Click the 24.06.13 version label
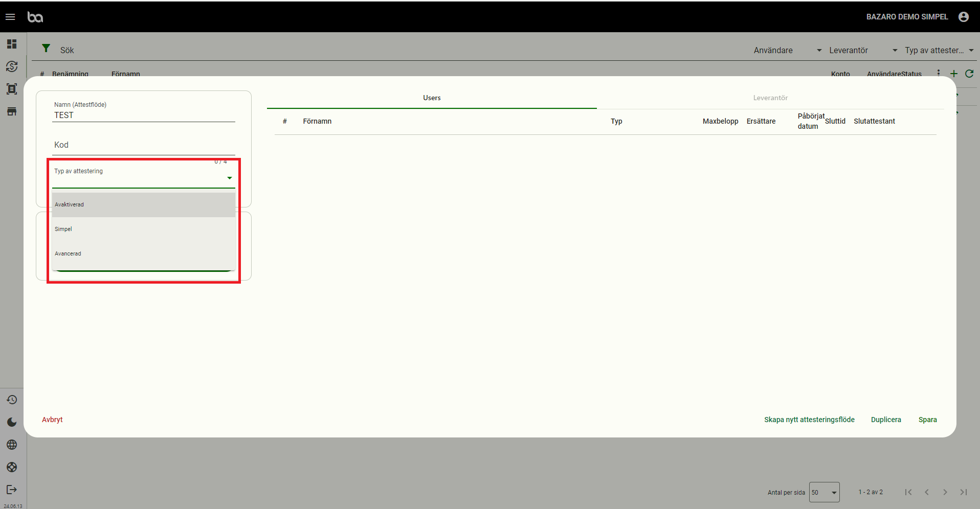 point(13,506)
